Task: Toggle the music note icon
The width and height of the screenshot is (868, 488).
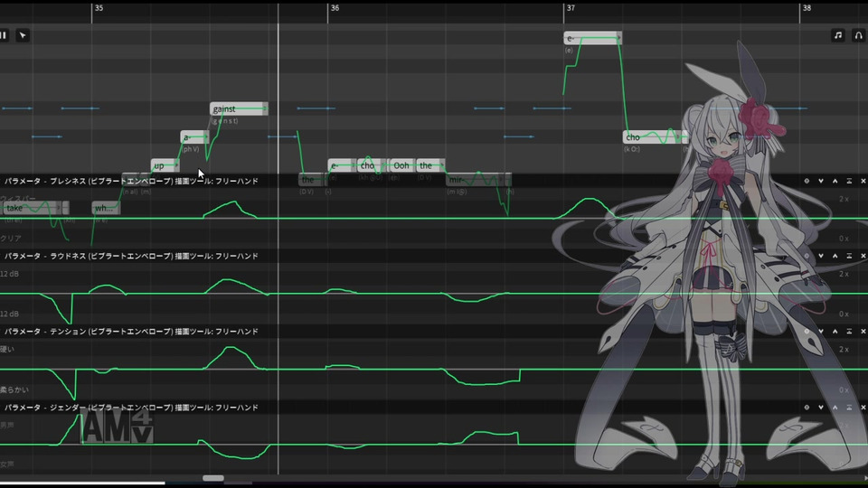Action: tap(837, 35)
